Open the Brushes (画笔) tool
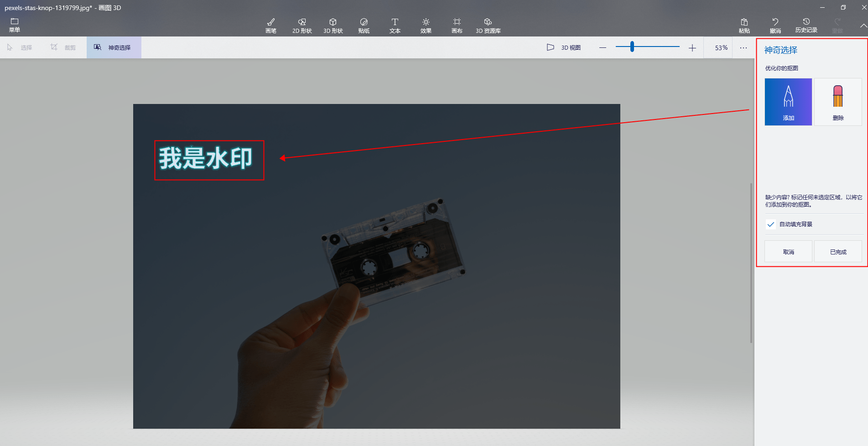Image resolution: width=868 pixels, height=446 pixels. coord(271,26)
